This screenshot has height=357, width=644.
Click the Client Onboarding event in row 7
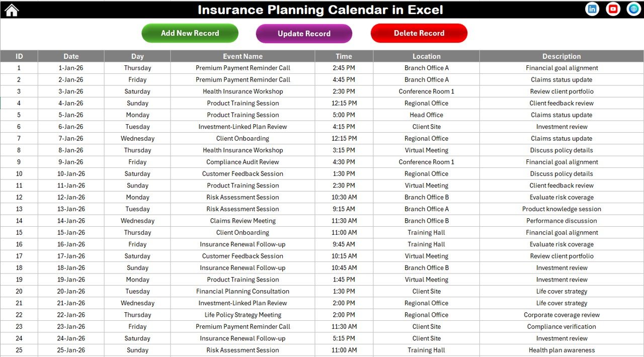coord(243,138)
